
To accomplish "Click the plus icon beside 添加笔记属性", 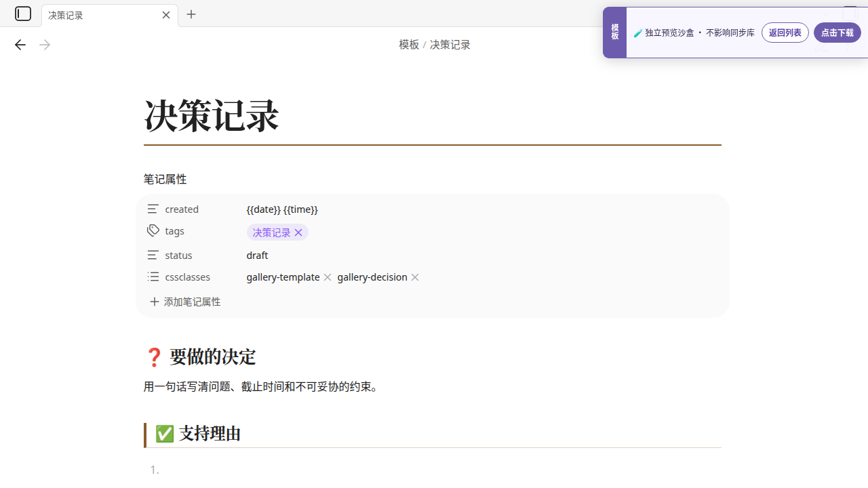I will coord(155,302).
